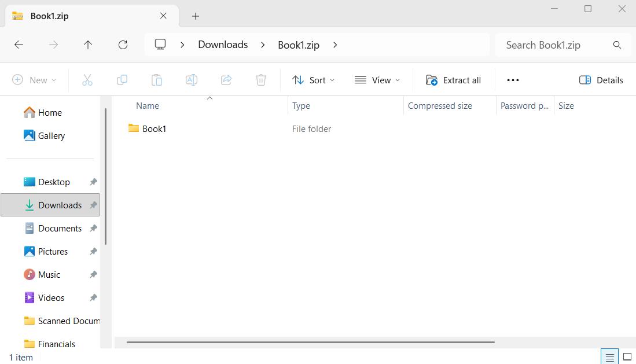The image size is (636, 364).
Task: Click the Copy icon in toolbar
Action: point(122,80)
